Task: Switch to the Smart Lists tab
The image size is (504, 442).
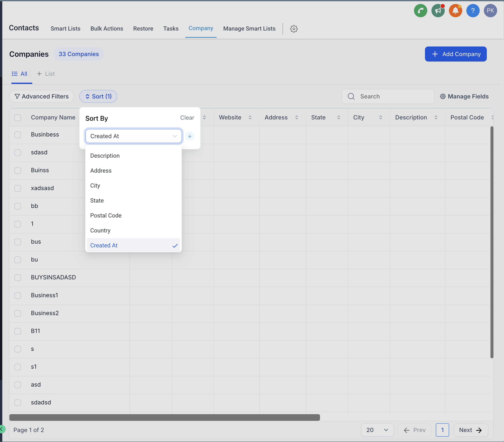Action: [65, 29]
